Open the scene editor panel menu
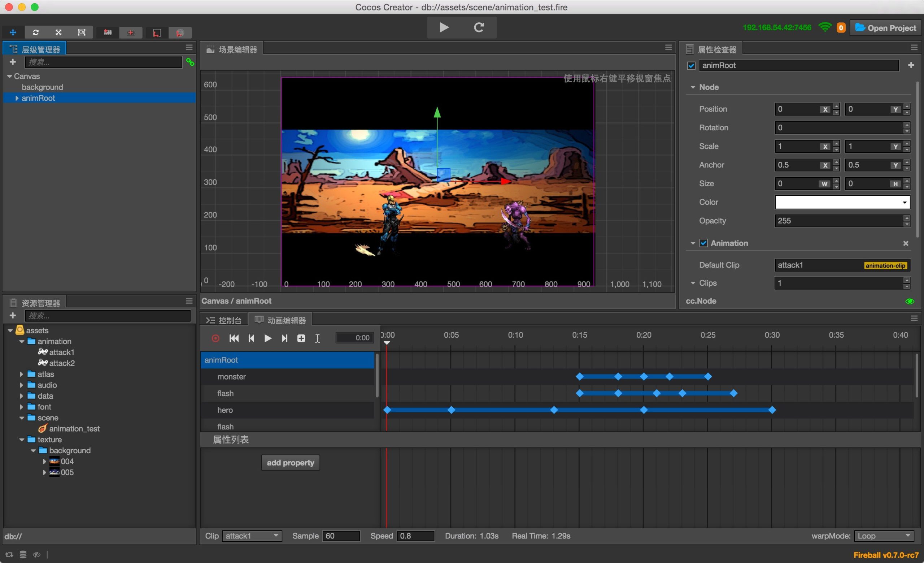This screenshot has height=563, width=924. coord(668,48)
